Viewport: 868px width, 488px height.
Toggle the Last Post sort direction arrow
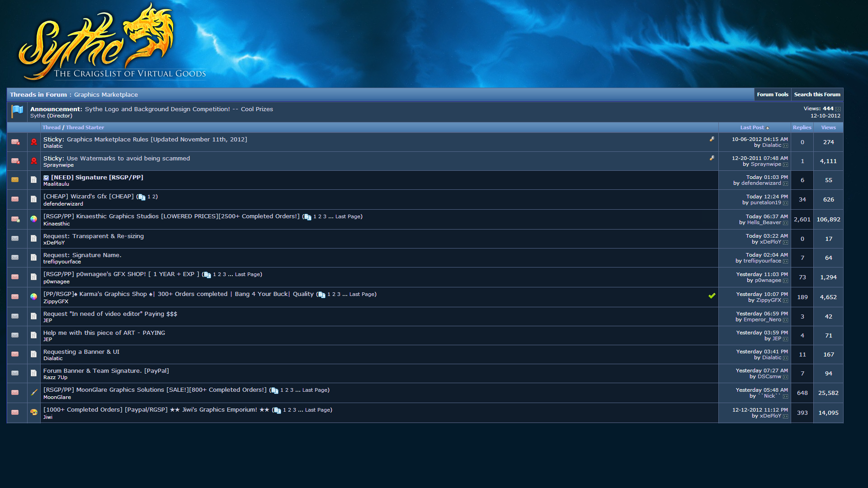pyautogui.click(x=768, y=128)
